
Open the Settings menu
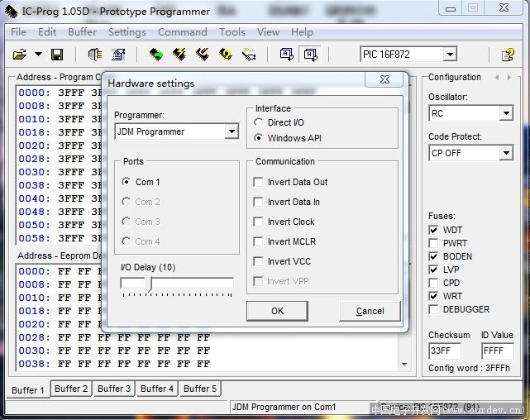click(x=127, y=32)
